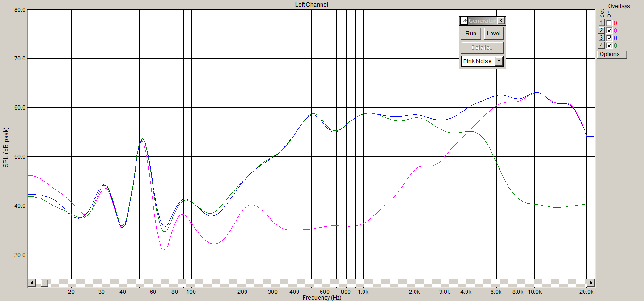Screen dimensions: 644x301
Task: Open the Pink Noise signal dropdown
Action: coord(499,61)
